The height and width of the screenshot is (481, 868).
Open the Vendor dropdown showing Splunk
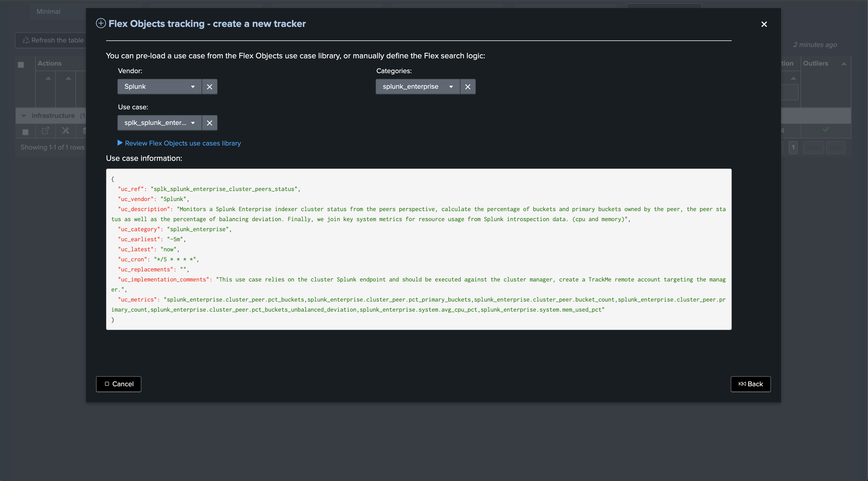tap(159, 86)
